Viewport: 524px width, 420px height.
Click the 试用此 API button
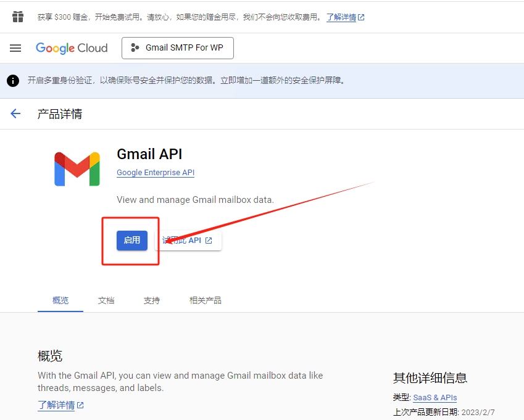tap(188, 241)
